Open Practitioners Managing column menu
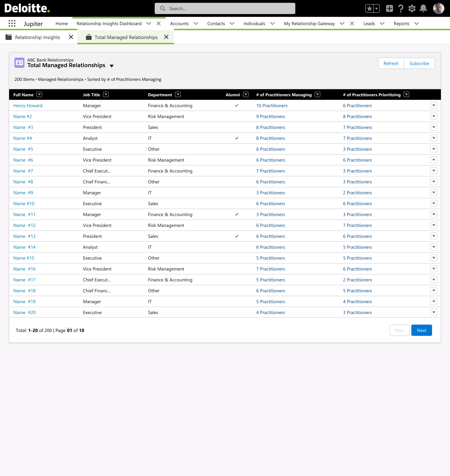The width and height of the screenshot is (450, 476). coord(317,94)
